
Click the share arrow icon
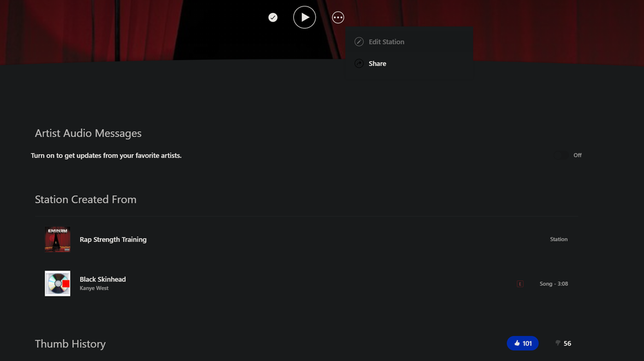tap(359, 64)
